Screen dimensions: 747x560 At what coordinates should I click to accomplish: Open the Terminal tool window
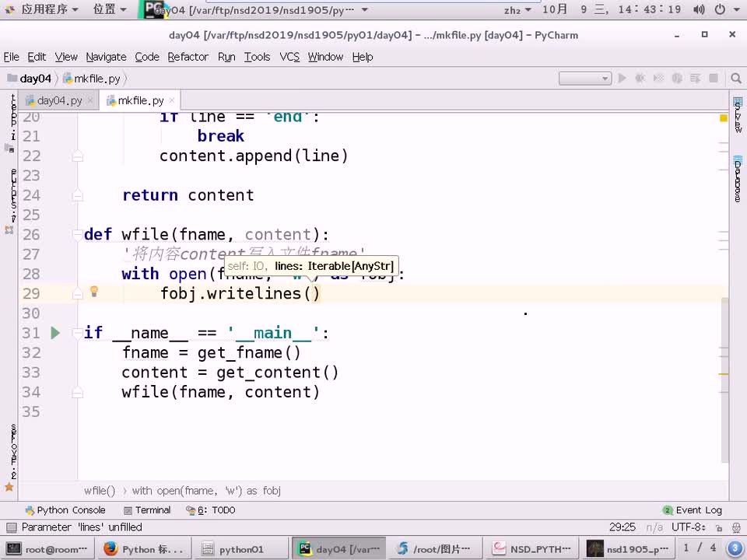tap(147, 510)
